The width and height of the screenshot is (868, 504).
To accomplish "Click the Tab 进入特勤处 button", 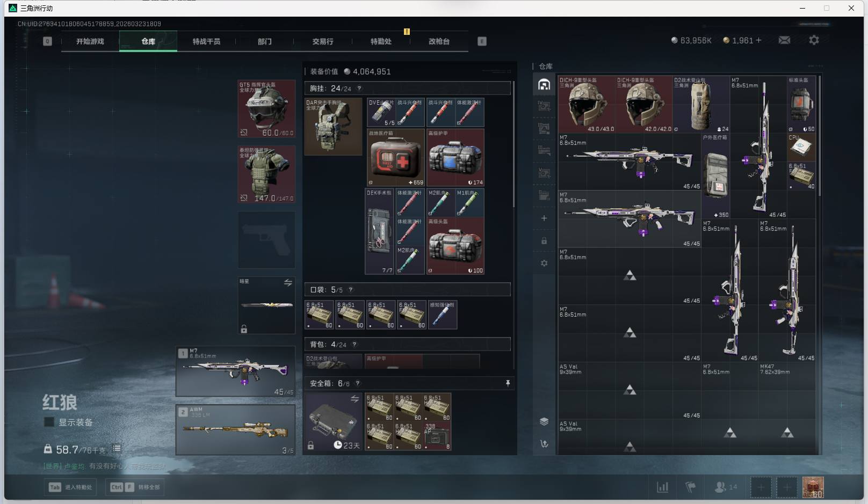I will coord(71,487).
